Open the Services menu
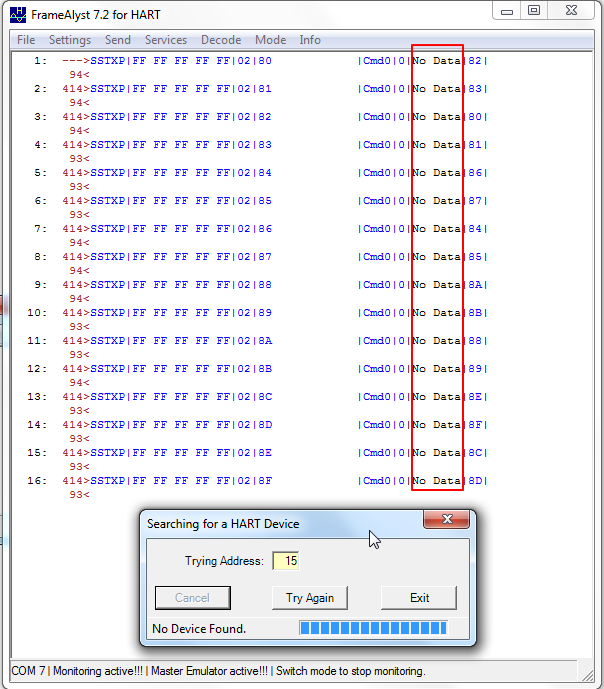The width and height of the screenshot is (604, 689). (x=166, y=40)
